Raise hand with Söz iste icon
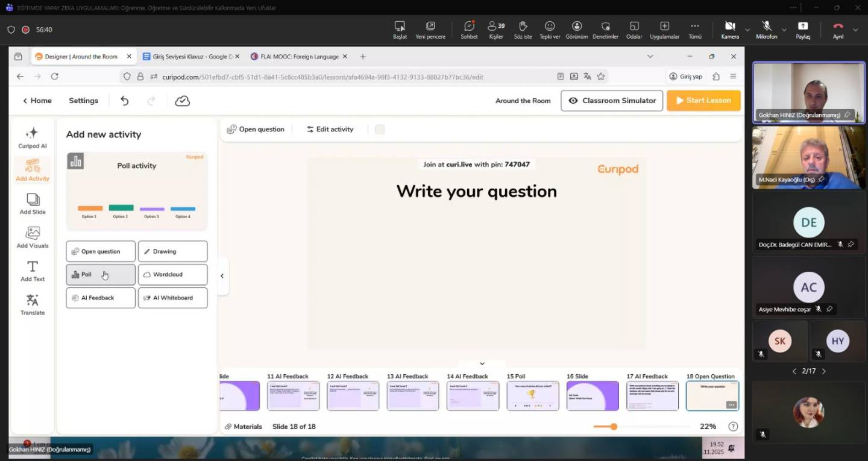868x461 pixels. tap(523, 29)
